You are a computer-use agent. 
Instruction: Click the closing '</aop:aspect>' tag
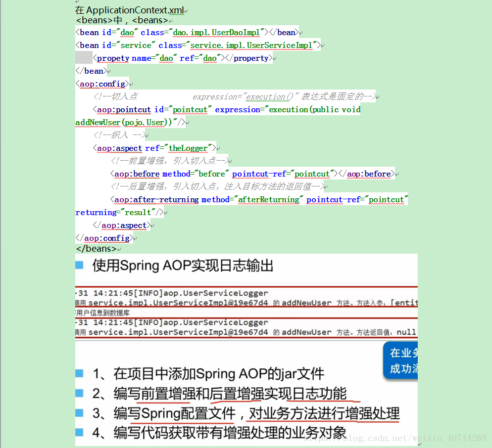[122, 225]
